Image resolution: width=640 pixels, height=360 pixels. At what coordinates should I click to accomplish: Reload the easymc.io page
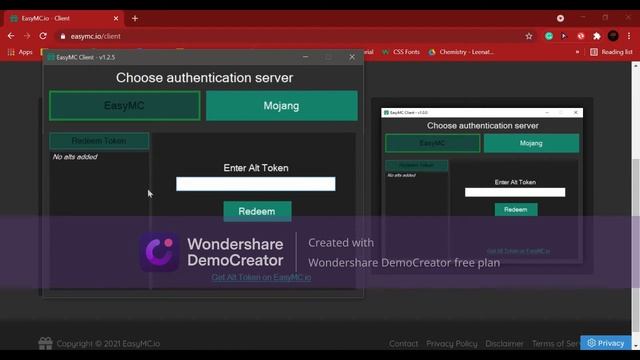pos(43,36)
